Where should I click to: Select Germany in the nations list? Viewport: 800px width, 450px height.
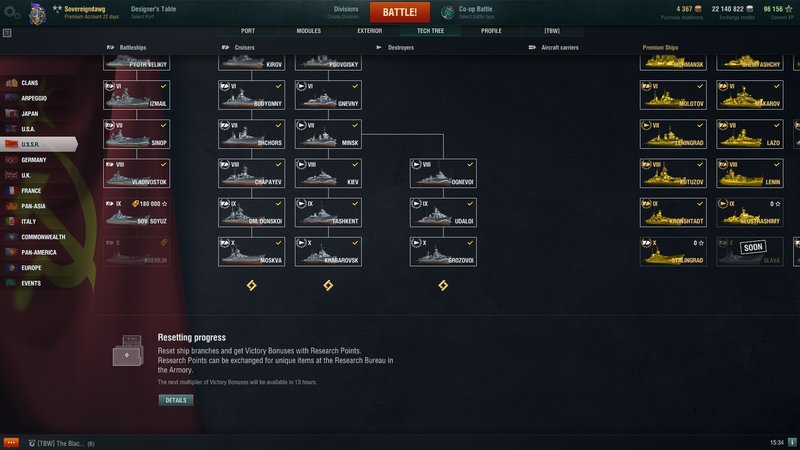click(34, 160)
